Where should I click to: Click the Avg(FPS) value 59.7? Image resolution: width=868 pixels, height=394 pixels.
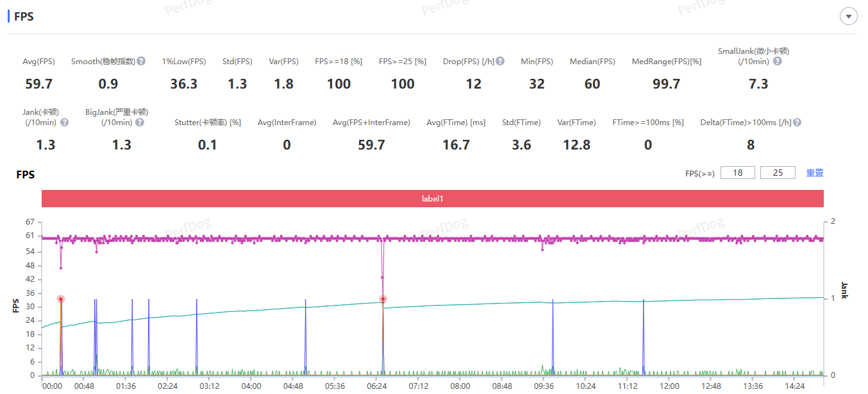point(38,84)
